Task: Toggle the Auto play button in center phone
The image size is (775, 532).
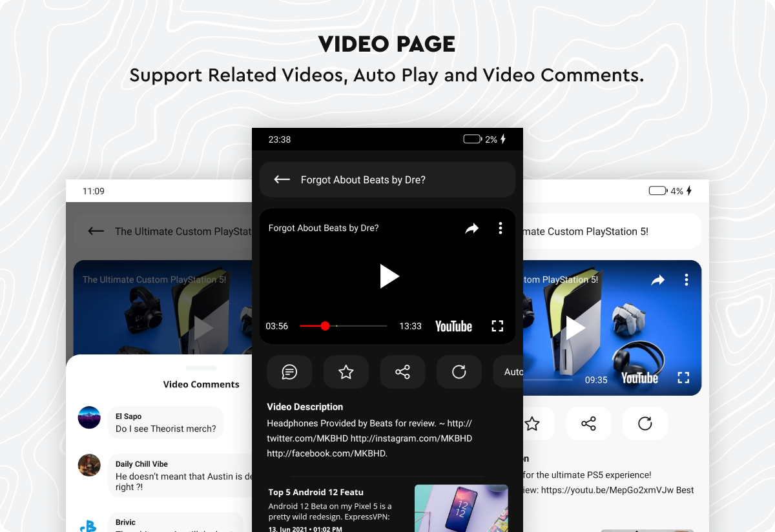Action: click(x=508, y=372)
